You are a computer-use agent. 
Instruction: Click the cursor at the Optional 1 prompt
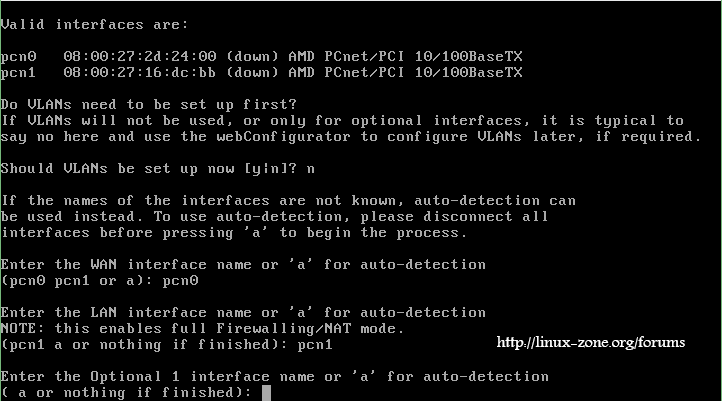[267, 392]
